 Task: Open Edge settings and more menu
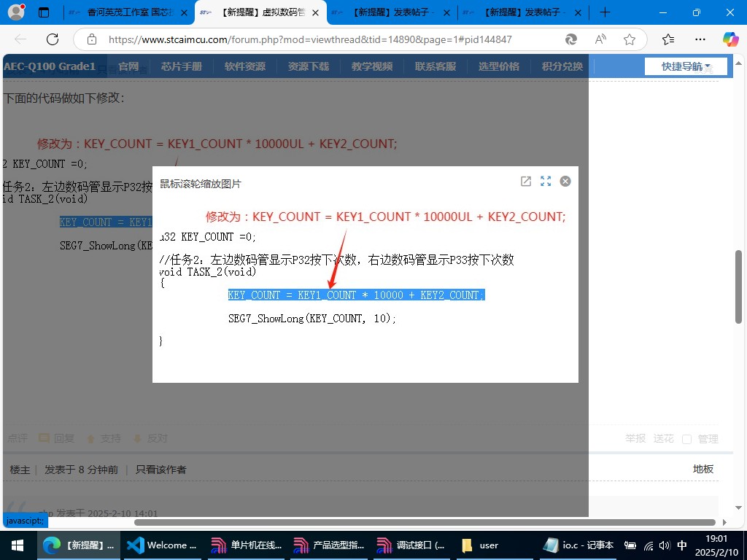point(700,39)
